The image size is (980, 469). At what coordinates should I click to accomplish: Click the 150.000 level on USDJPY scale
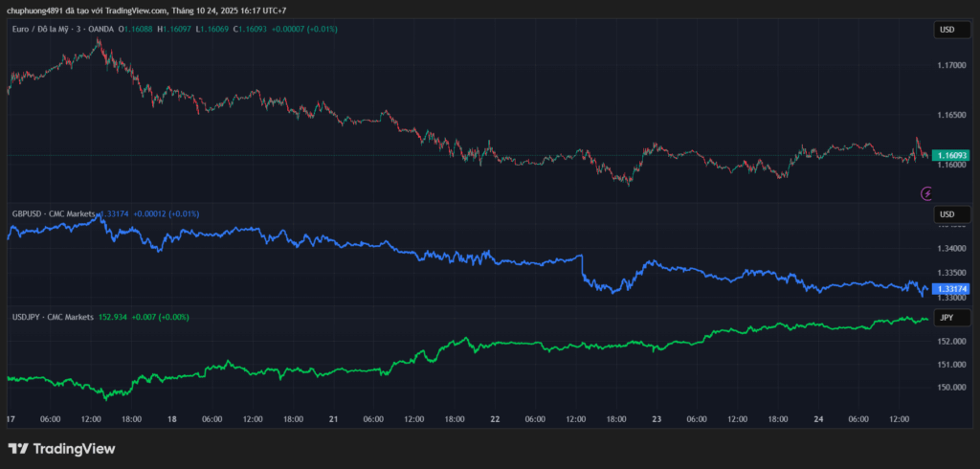point(951,388)
